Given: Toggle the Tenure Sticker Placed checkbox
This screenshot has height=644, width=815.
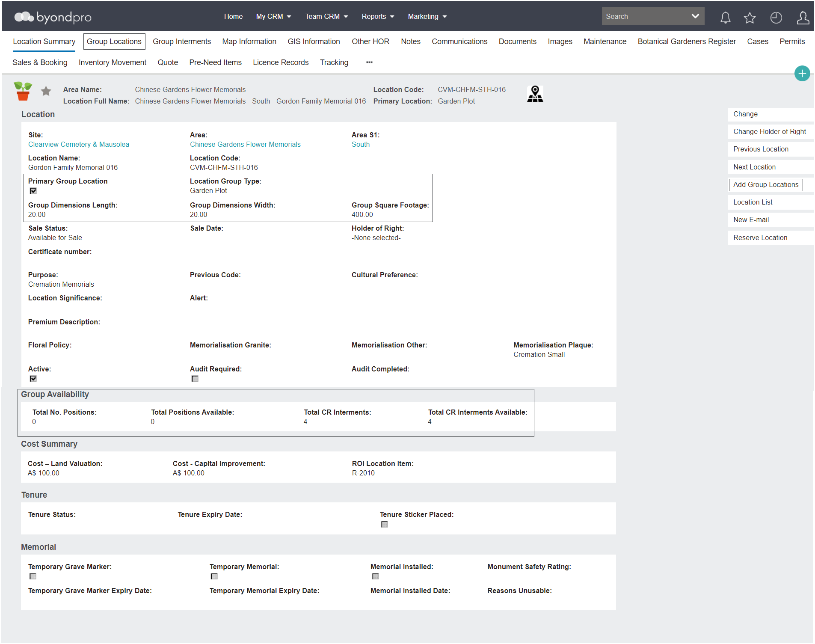Looking at the screenshot, I should [384, 524].
